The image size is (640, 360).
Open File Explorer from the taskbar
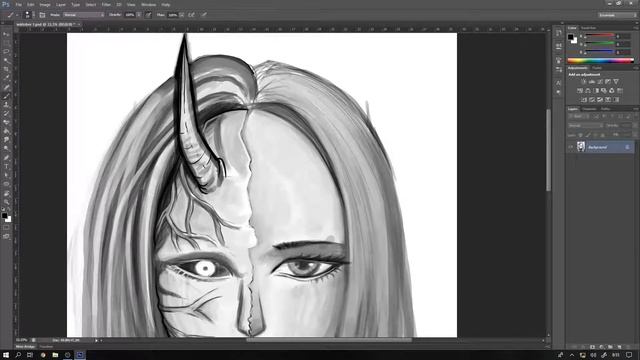55,355
